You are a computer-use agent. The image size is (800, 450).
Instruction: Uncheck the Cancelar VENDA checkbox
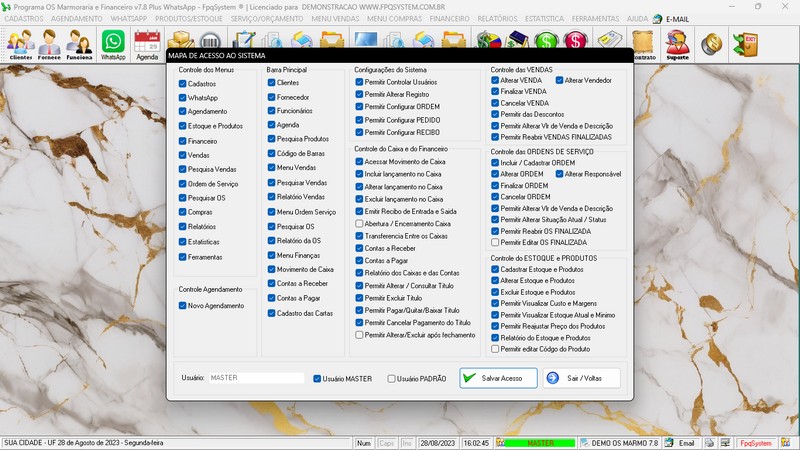point(495,103)
